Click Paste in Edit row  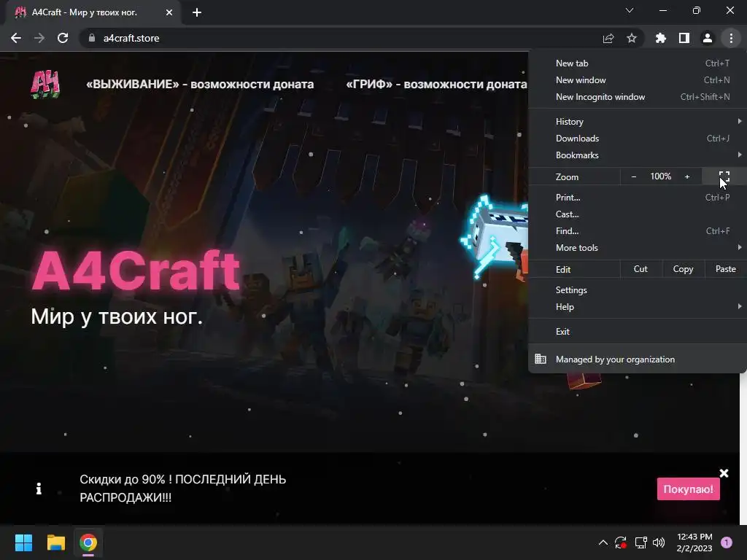[726, 269]
